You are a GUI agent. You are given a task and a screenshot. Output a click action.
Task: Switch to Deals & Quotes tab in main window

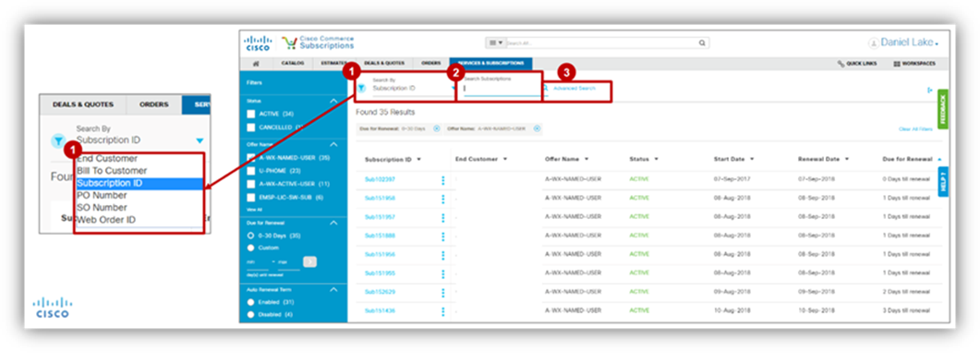point(383,63)
